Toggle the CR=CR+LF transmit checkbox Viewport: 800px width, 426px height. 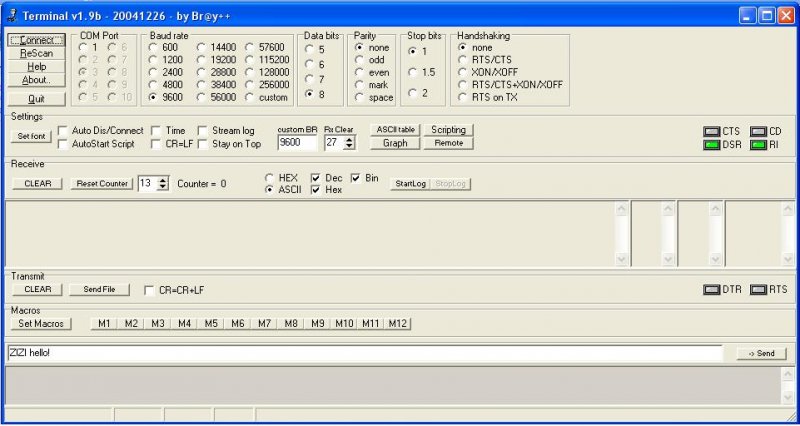[x=149, y=290]
